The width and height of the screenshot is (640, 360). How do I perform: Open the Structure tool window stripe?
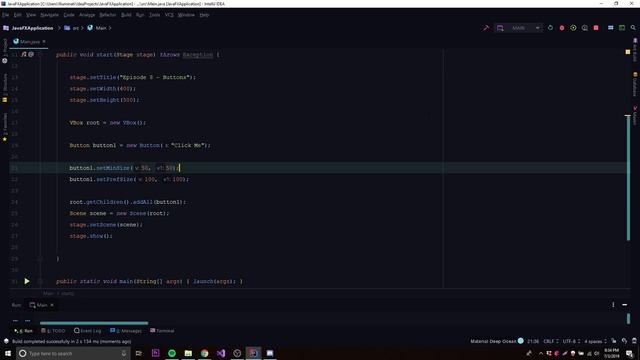(x=5, y=87)
